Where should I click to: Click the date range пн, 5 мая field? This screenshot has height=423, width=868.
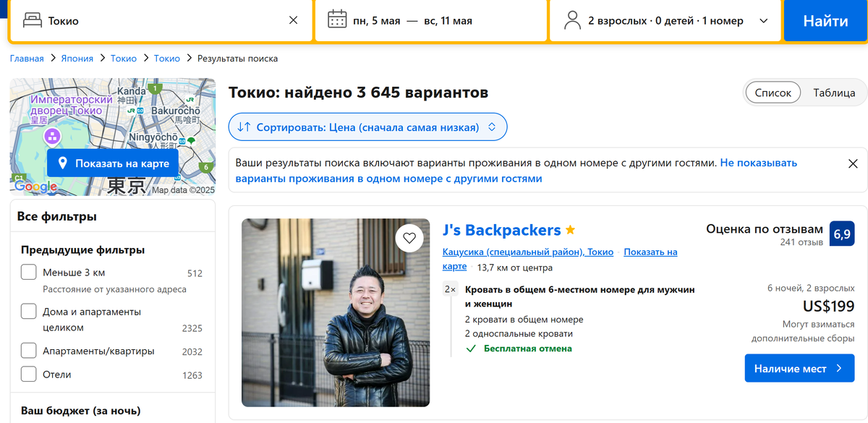click(x=431, y=20)
